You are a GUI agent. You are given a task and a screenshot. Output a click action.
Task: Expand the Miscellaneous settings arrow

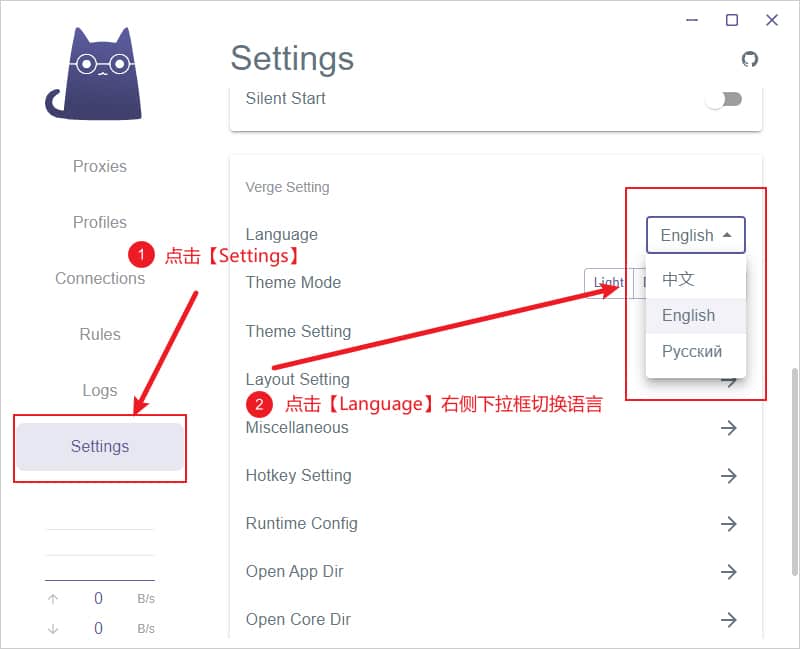coord(729,428)
